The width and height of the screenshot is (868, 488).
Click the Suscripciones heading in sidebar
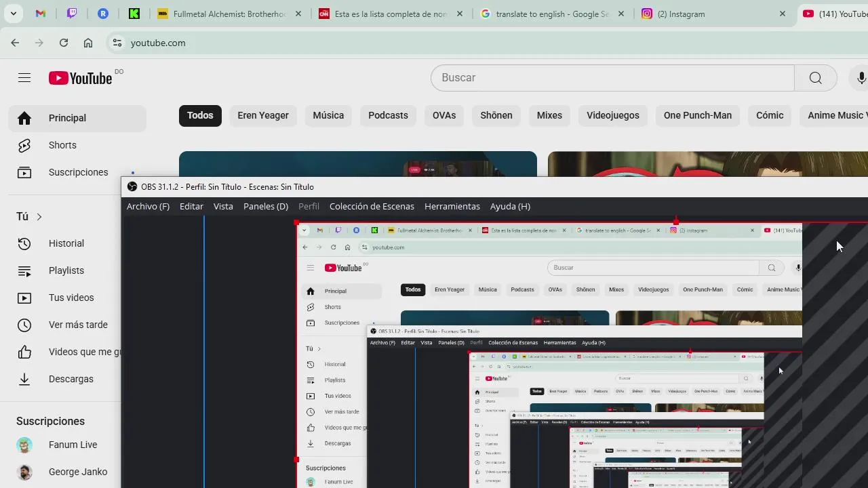click(51, 421)
